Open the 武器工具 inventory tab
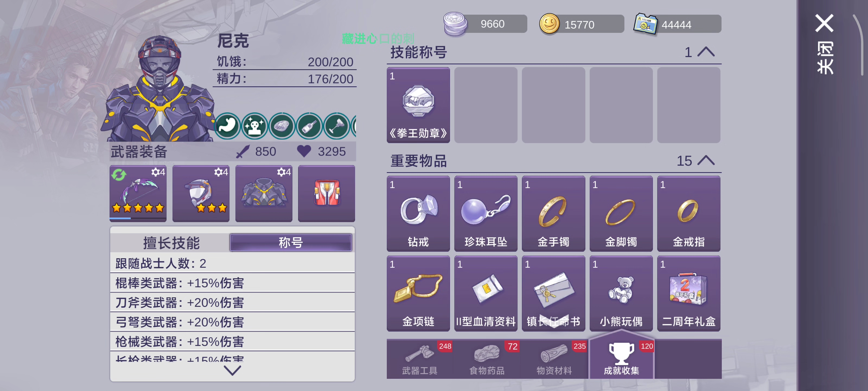This screenshot has height=391, width=868. (420, 359)
